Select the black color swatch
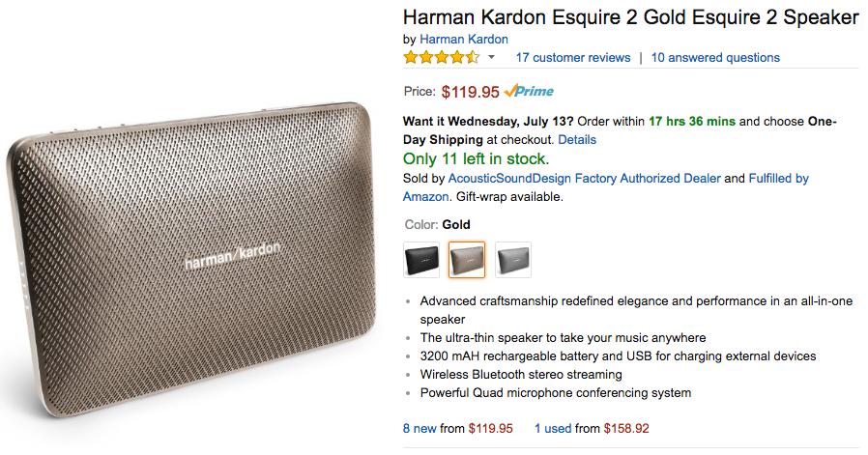Image resolution: width=868 pixels, height=455 pixels. (421, 259)
